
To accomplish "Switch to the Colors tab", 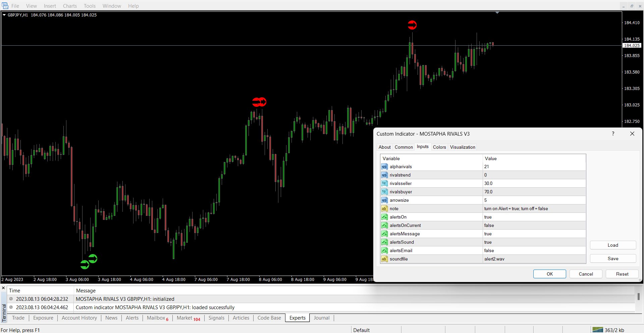I will click(x=439, y=147).
